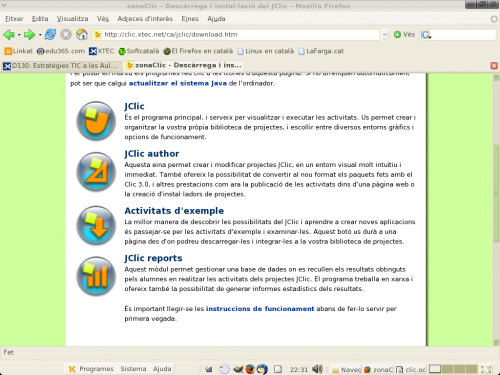500x375 pixels.
Task: Launch Firefox from the bottom panel icon
Action: click(250, 369)
